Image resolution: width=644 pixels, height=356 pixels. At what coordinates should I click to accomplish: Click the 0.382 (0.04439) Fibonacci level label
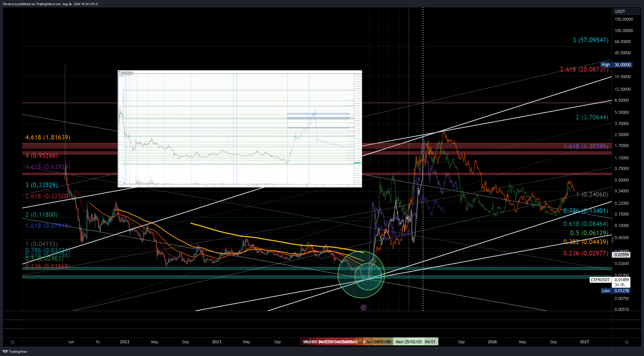tap(586, 242)
